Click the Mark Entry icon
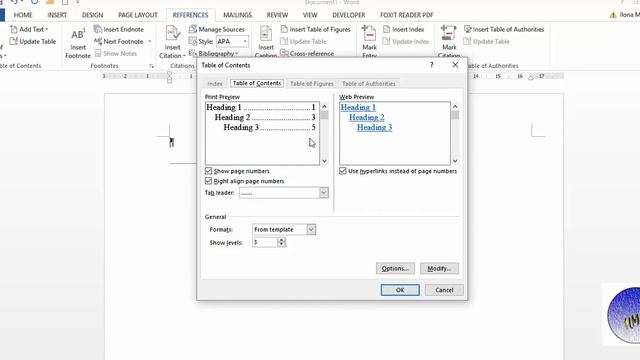This screenshot has width=640, height=360. 369,34
